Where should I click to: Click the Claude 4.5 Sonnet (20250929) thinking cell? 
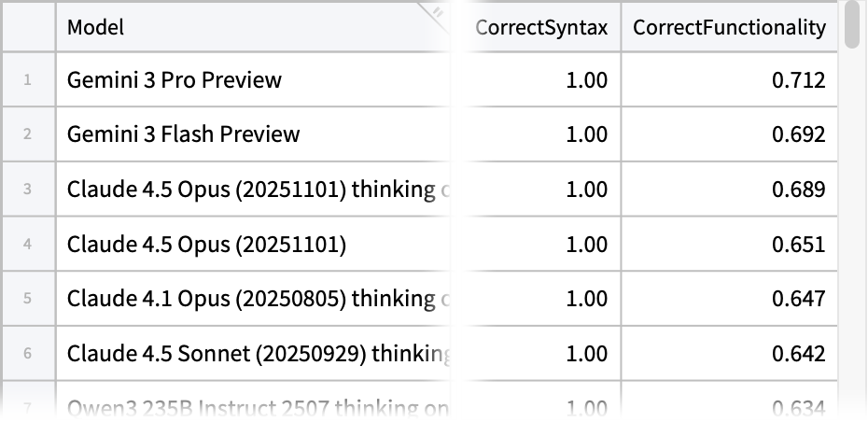pos(259,354)
